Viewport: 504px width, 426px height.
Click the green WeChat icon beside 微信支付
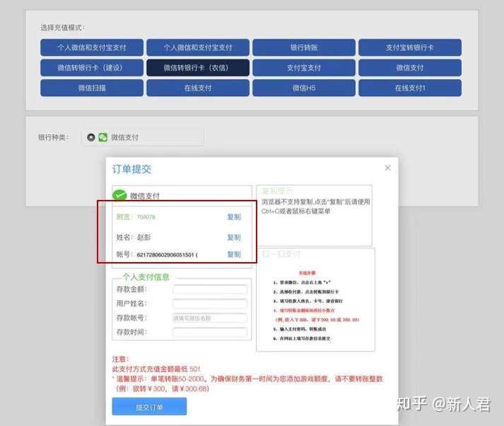(x=103, y=138)
